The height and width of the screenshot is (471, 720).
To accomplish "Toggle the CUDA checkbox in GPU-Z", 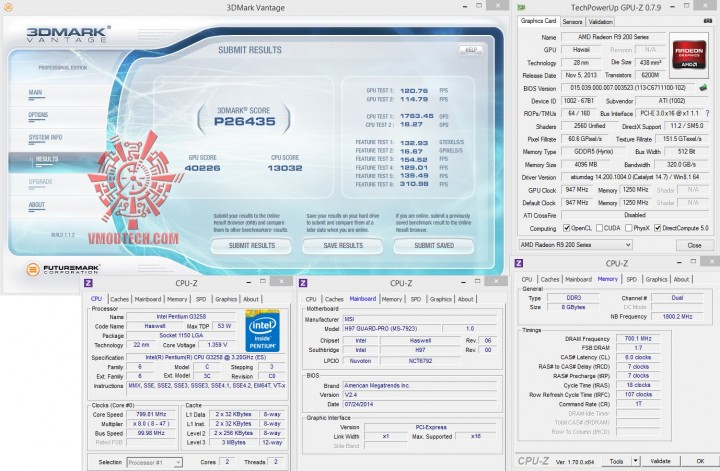I will (x=599, y=228).
